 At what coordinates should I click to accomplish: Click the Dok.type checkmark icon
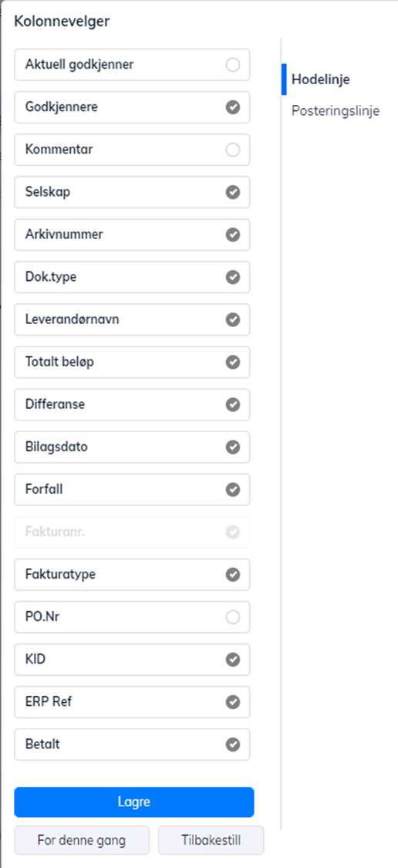233,277
